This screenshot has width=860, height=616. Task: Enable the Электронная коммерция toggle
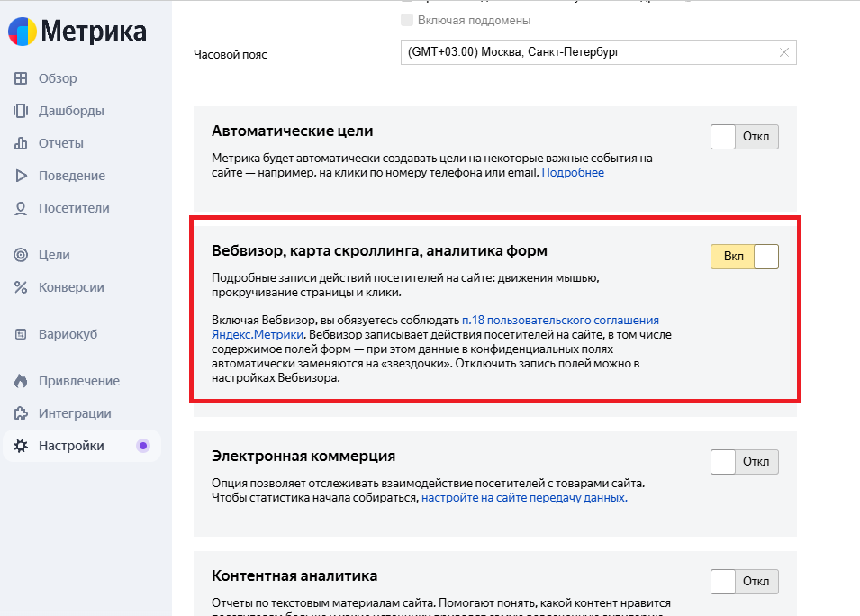coord(744,462)
